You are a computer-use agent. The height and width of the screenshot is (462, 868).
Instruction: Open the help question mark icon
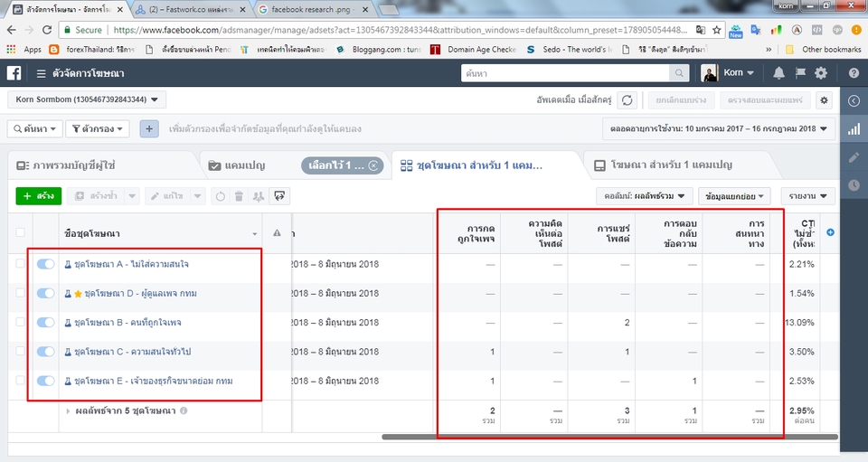coord(854,73)
